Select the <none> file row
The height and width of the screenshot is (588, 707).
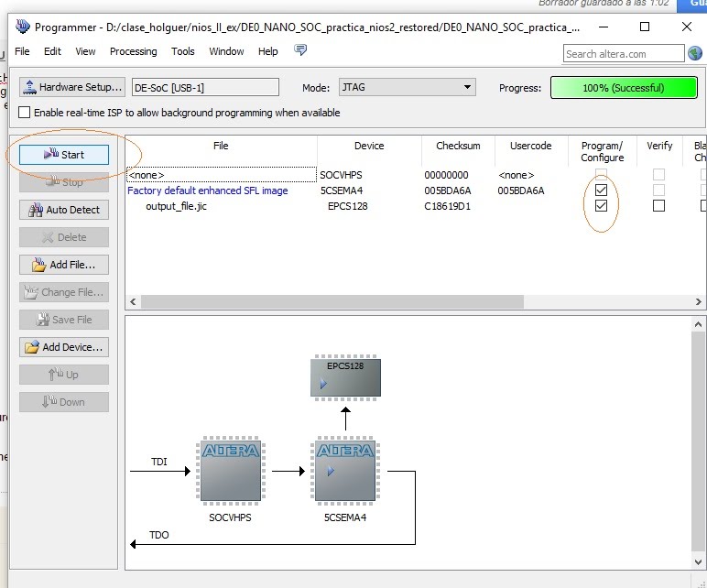222,175
